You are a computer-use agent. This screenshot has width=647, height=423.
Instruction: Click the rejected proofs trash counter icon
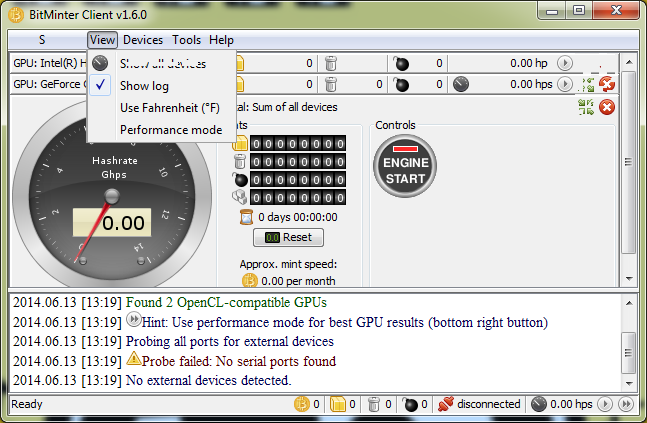(240, 161)
